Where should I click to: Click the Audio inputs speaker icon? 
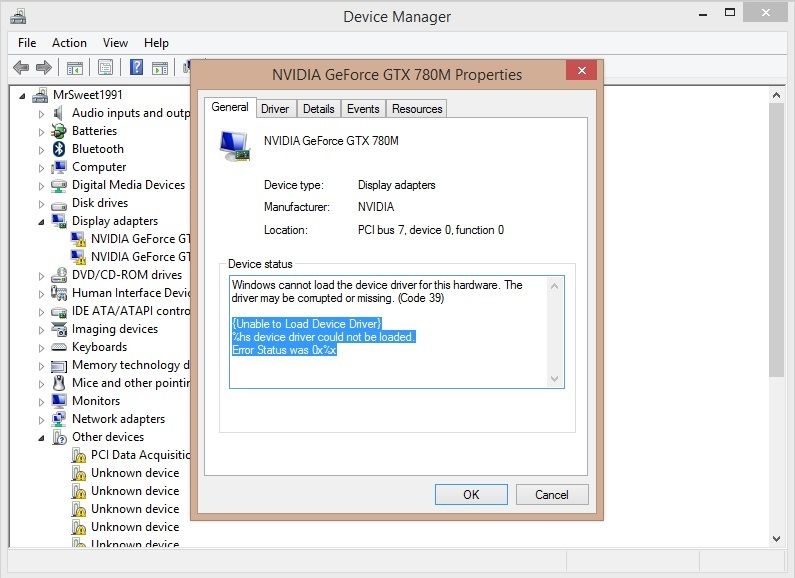(58, 113)
